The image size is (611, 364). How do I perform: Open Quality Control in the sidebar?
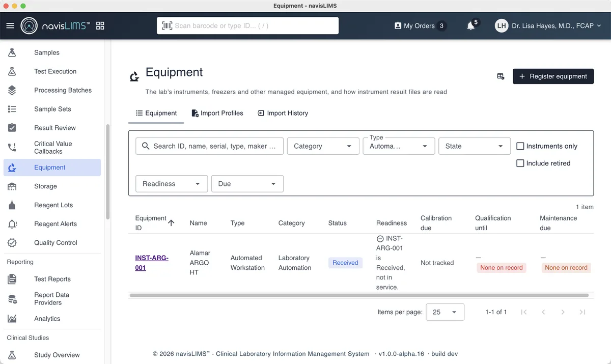[52, 243]
